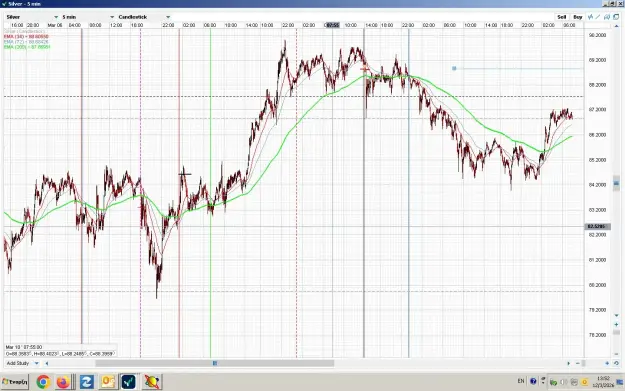This screenshot has height=391, width=625.
Task: Click the Silver (Candlestick) legend label
Action: tap(24, 31)
